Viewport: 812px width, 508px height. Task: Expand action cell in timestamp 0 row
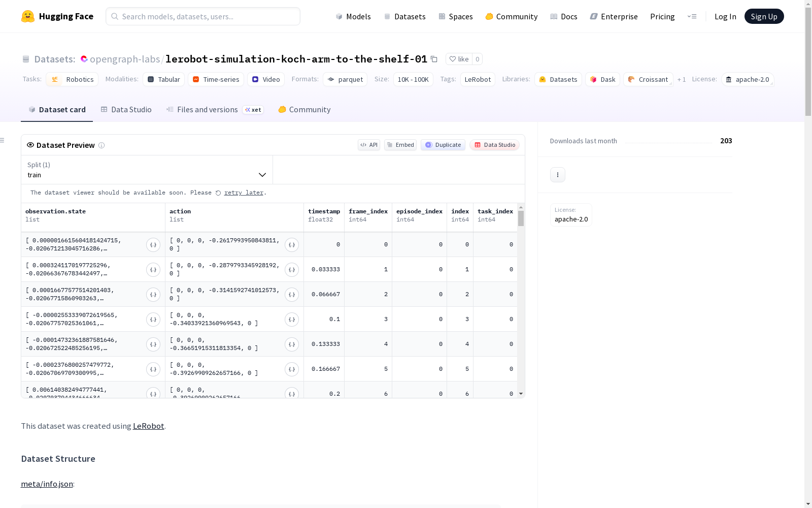(292, 245)
